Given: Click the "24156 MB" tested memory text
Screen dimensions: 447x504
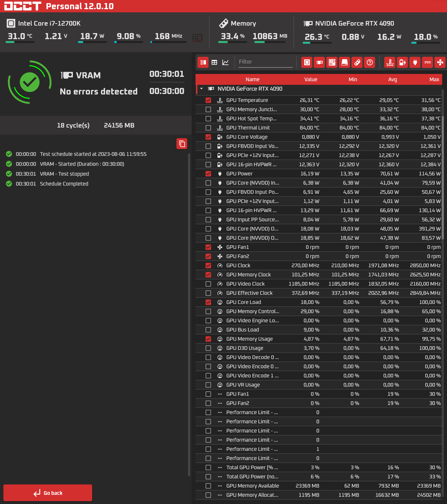Looking at the screenshot, I should (119, 125).
